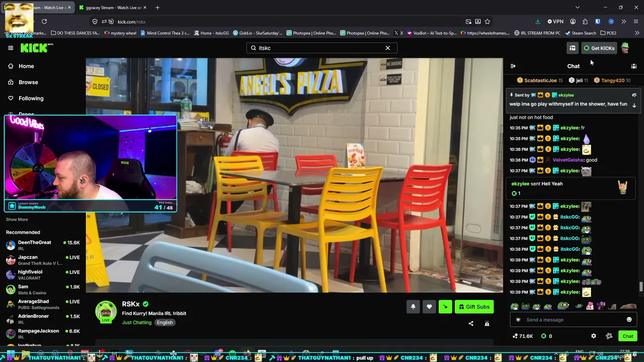The width and height of the screenshot is (644, 362).
Task: Open a new browser tab
Action: (157, 8)
